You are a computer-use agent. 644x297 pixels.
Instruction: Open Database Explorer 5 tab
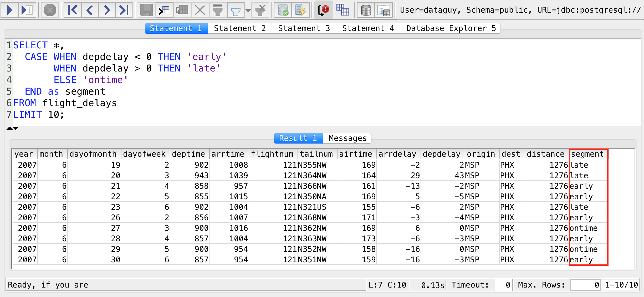[451, 28]
